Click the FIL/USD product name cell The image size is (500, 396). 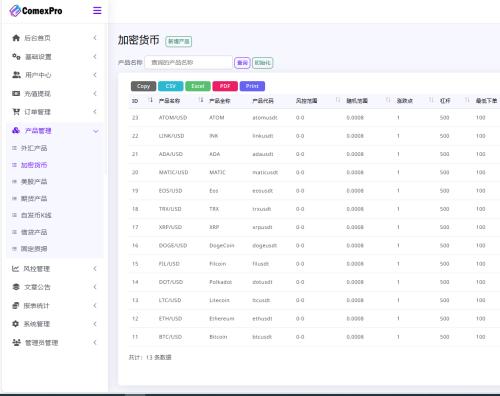[169, 264]
